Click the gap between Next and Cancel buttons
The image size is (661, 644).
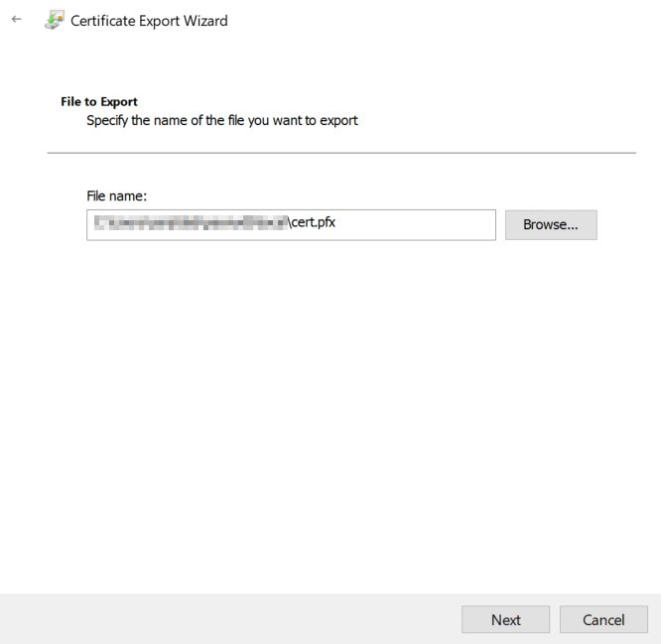pyautogui.click(x=555, y=619)
